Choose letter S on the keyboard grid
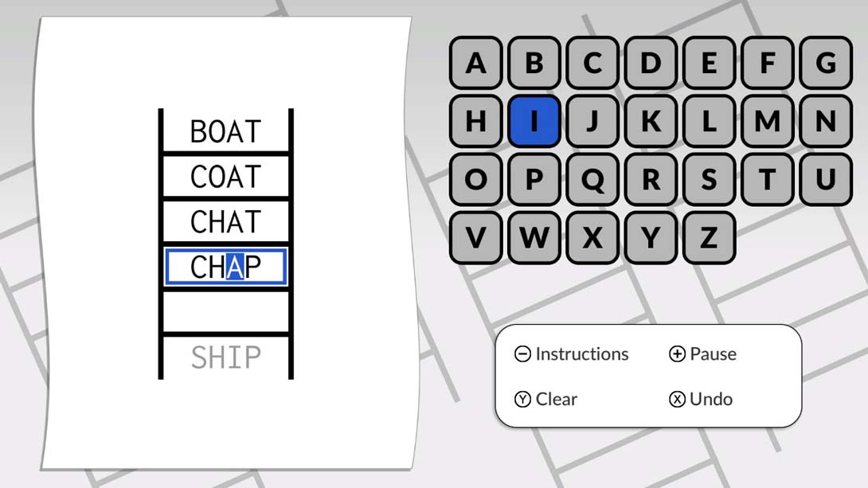The height and width of the screenshot is (488, 868). [x=709, y=180]
